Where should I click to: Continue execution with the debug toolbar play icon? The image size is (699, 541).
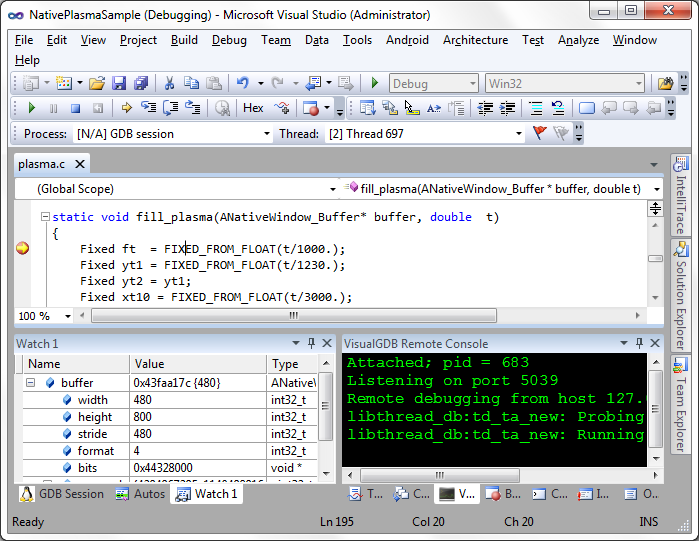click(x=31, y=108)
